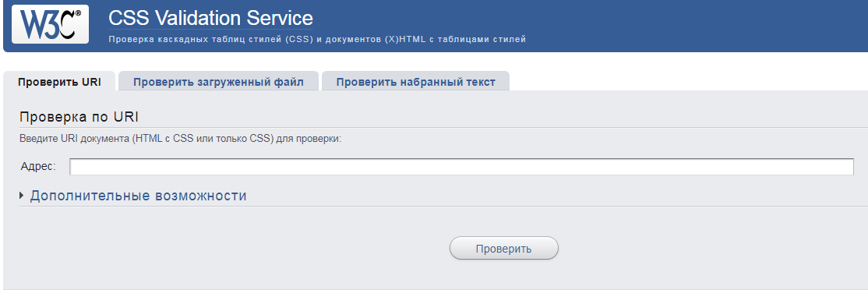Click the W3C logo

coord(51,24)
